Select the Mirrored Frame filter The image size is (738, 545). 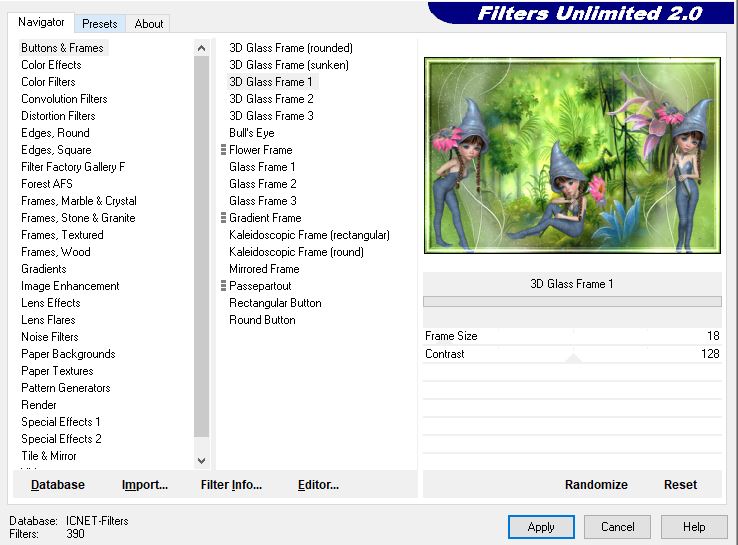[x=264, y=269]
